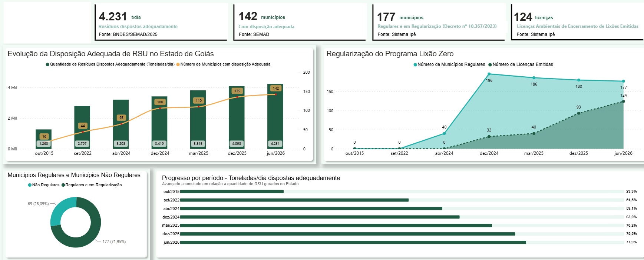Screen dimensions: 644x260
Task: Select the legend label 'Número de Municípios Regulares'
Action: 451,64
